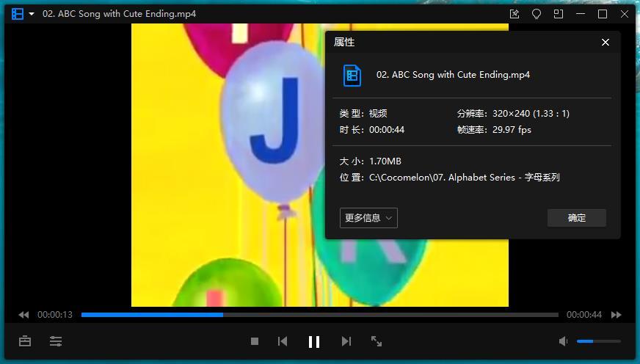Pause the playing video

coord(314,341)
